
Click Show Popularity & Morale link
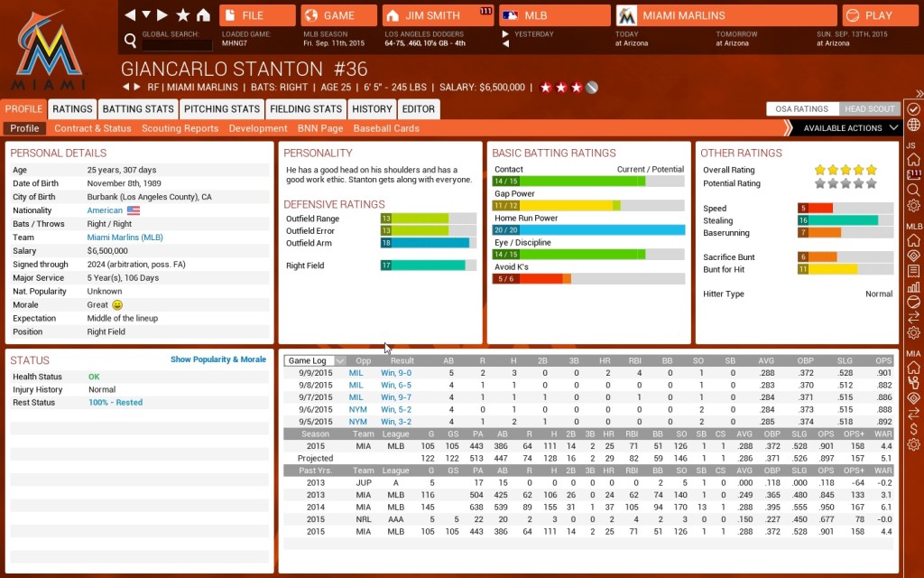217,359
